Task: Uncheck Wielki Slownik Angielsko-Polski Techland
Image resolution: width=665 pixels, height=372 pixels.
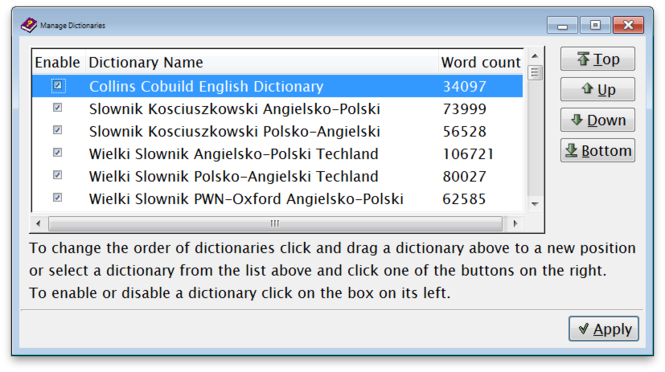Action: click(x=57, y=153)
